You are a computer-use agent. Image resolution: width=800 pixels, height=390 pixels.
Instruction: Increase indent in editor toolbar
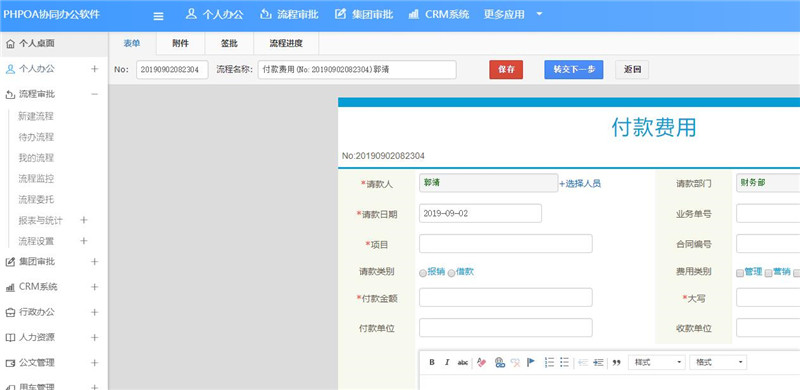(598, 362)
